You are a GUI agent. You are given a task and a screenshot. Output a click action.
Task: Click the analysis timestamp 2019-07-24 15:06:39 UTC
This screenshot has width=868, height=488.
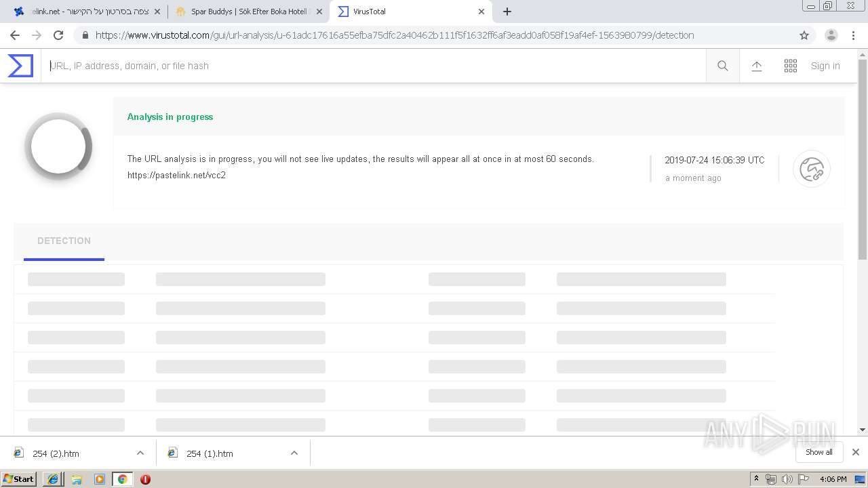(x=715, y=160)
